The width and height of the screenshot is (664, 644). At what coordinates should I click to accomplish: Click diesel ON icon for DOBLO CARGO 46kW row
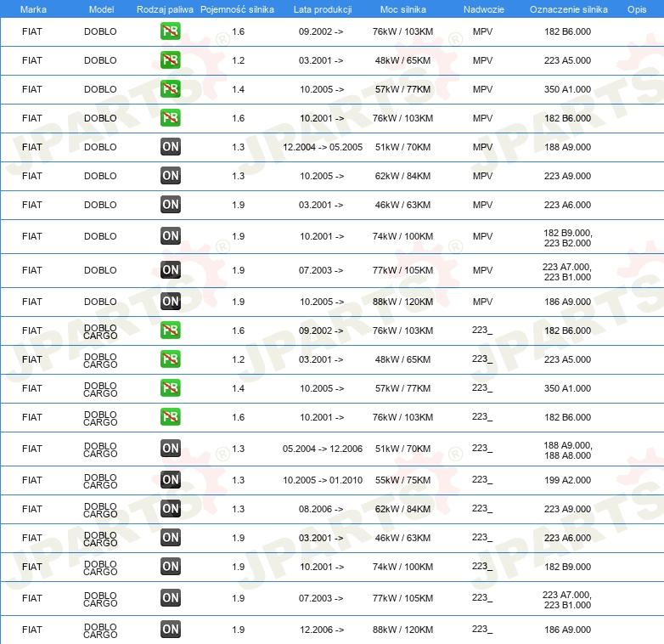coord(170,537)
